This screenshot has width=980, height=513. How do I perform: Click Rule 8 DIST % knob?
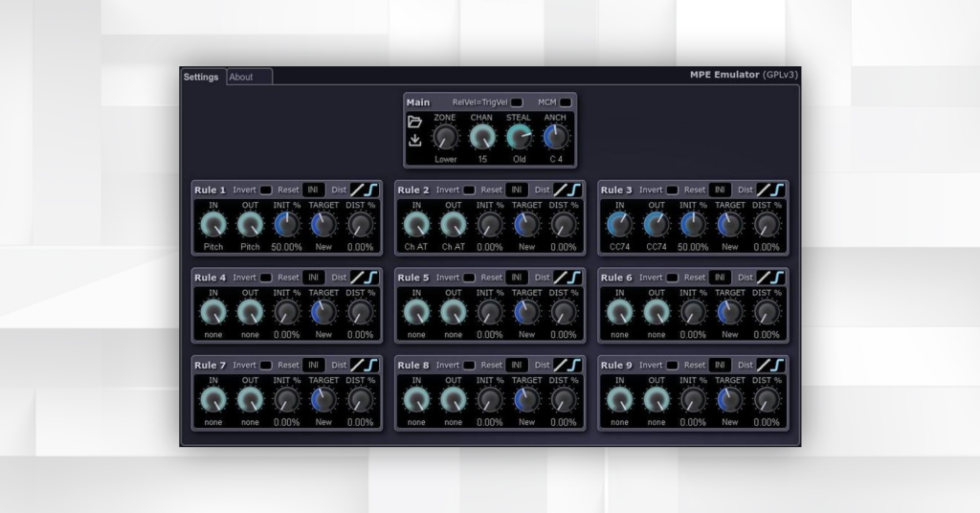point(564,400)
